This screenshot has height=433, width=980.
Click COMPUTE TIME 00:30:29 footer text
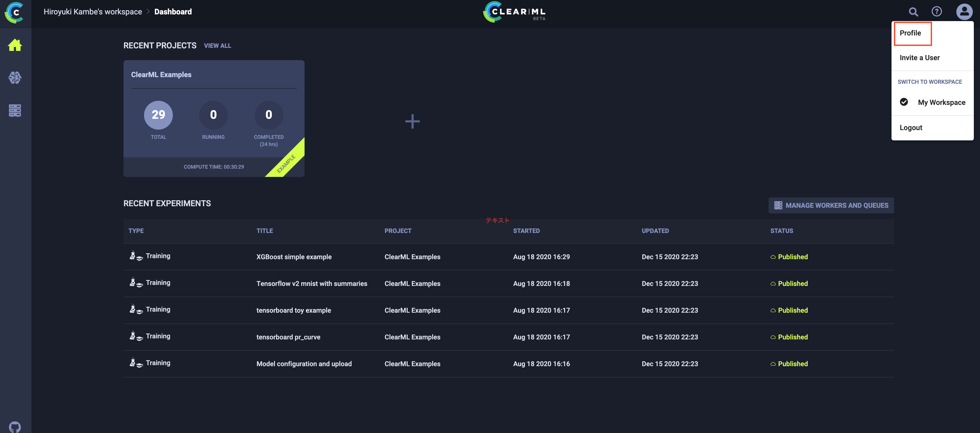pyautogui.click(x=213, y=167)
